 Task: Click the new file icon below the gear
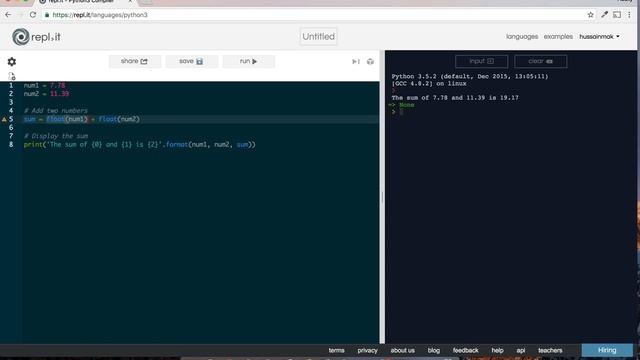coord(11,76)
